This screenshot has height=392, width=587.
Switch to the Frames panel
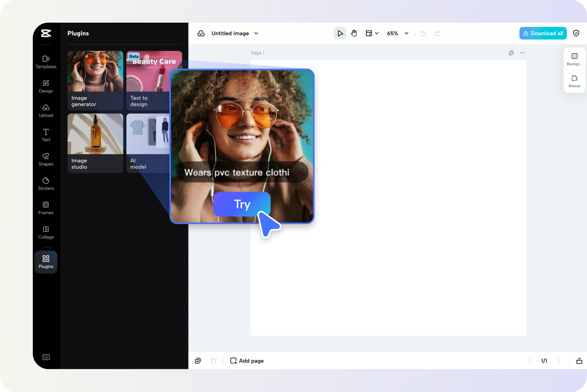pos(46,208)
